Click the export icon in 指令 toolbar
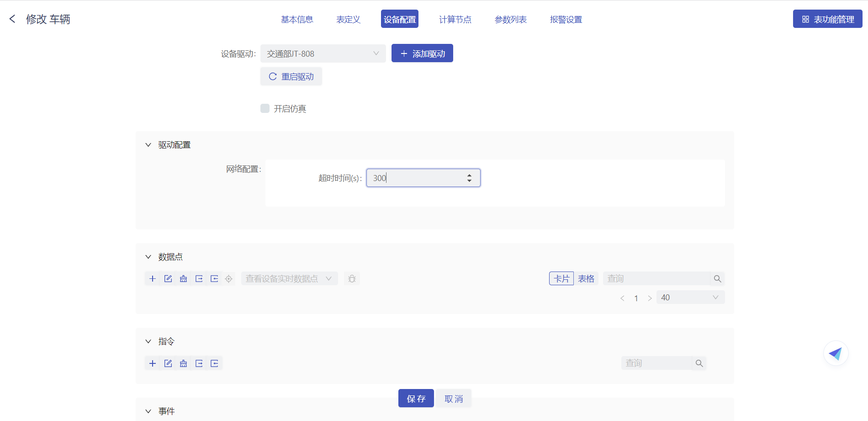 click(x=199, y=363)
